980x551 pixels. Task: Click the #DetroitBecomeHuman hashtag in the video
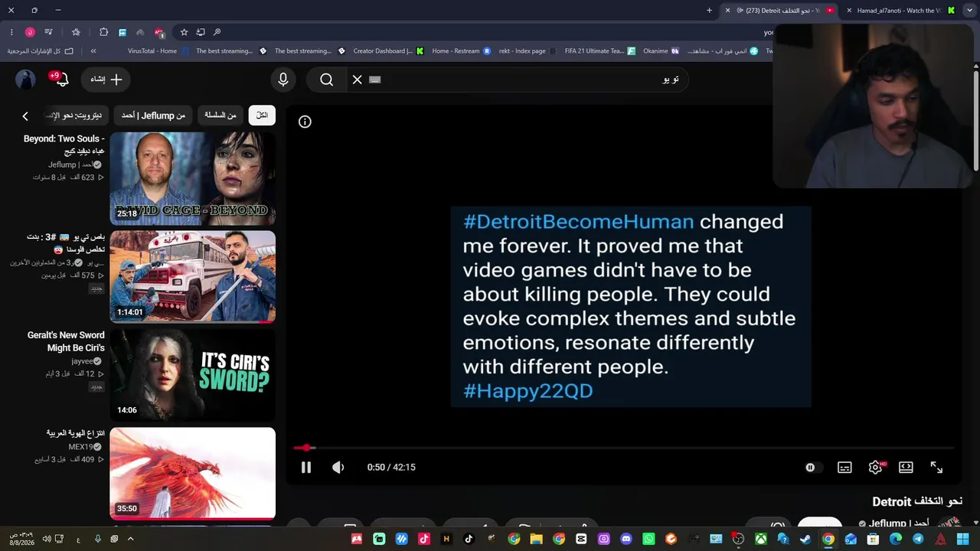[x=579, y=222]
